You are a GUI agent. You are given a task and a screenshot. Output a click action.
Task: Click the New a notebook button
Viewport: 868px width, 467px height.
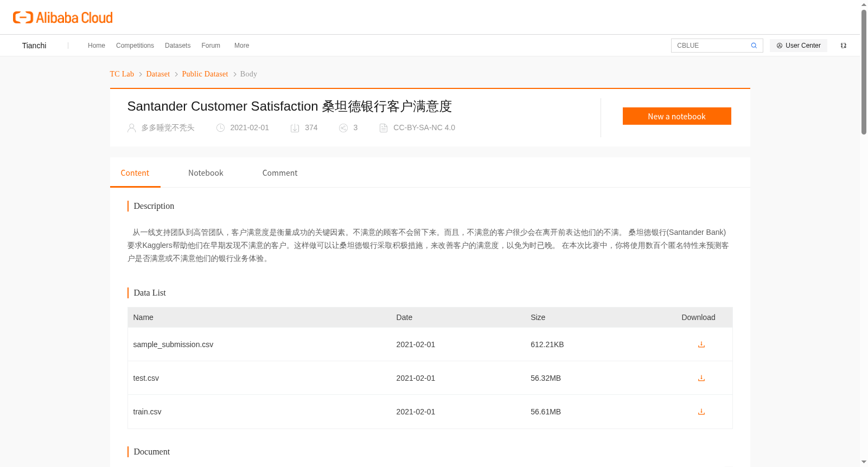click(676, 116)
